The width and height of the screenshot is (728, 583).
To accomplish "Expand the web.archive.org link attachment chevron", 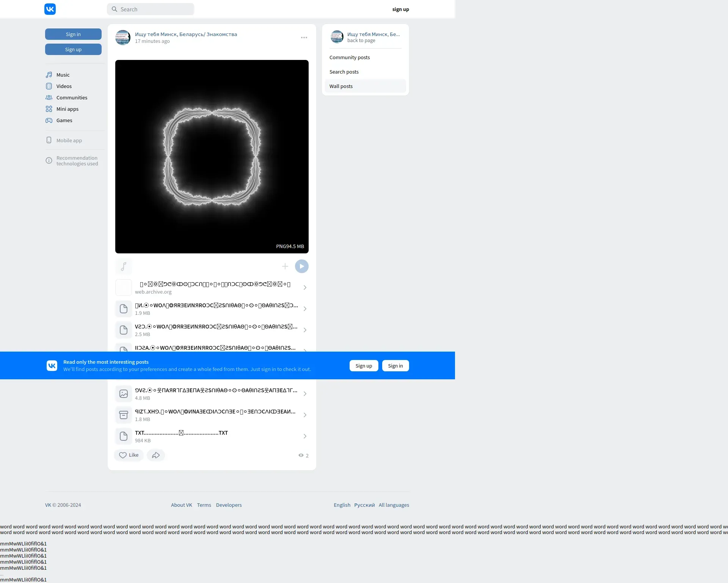I will (305, 288).
